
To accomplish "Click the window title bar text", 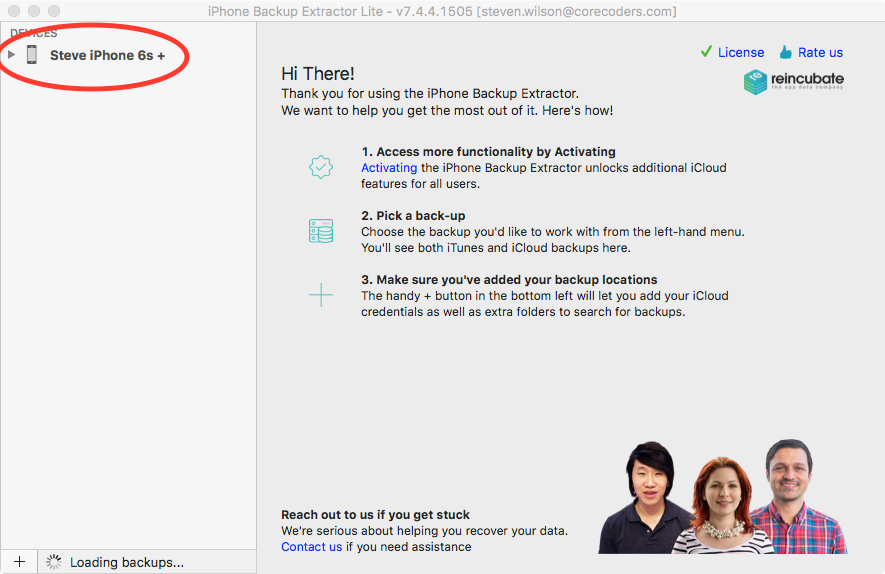I will point(442,11).
